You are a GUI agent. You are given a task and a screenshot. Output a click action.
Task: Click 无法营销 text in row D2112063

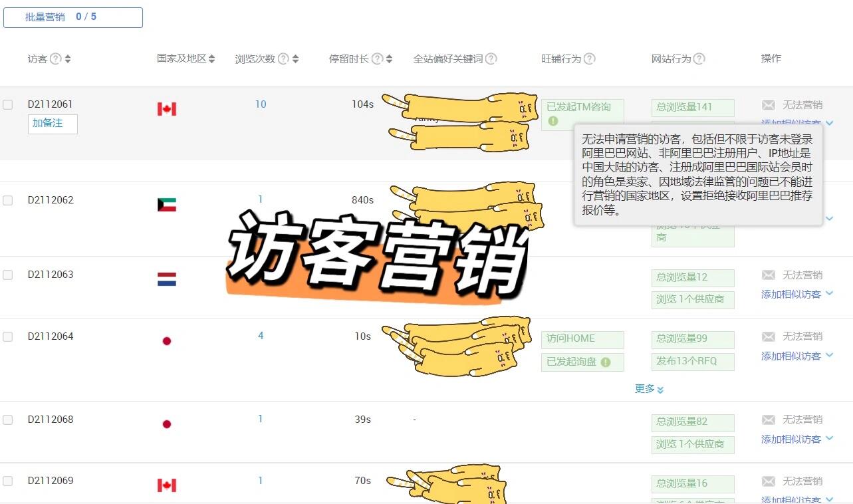(802, 275)
